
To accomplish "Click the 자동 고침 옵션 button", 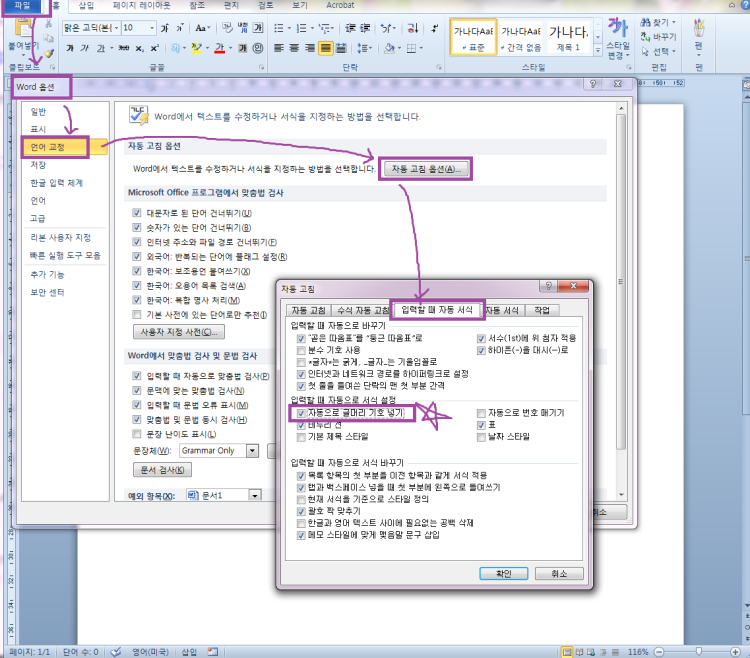I will 425,169.
